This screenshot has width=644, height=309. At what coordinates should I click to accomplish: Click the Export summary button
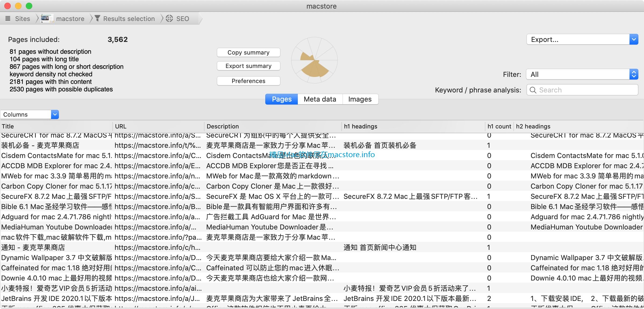click(x=248, y=66)
